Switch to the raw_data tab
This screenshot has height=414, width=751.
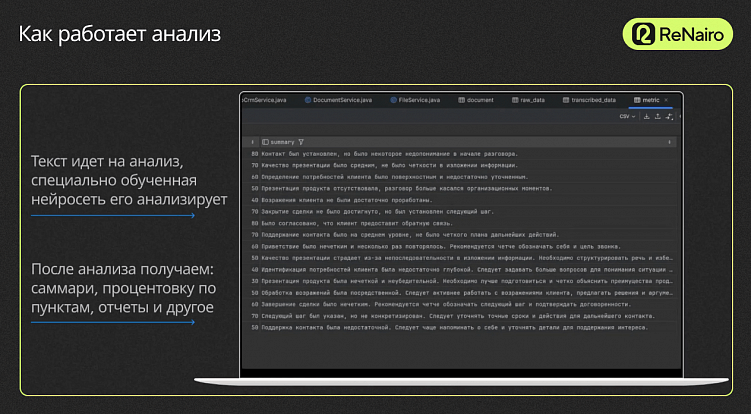[x=528, y=100]
